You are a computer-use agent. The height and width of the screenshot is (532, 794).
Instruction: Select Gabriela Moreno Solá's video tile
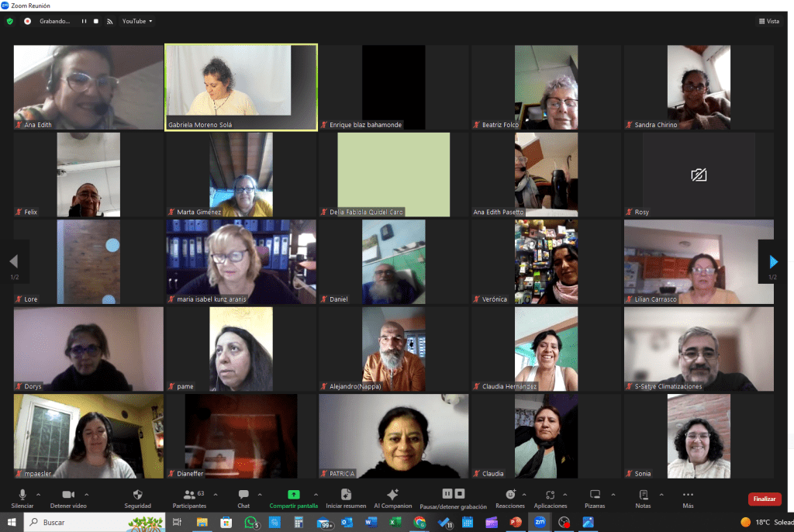coord(240,87)
